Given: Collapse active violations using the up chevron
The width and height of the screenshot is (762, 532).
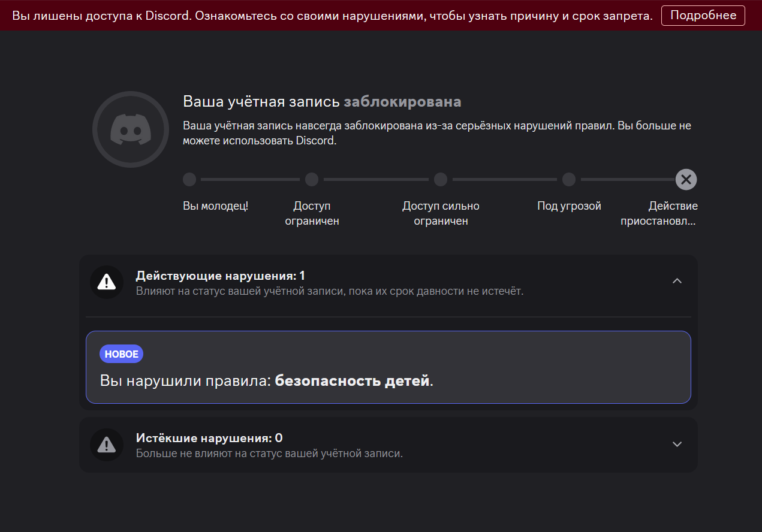Looking at the screenshot, I should [677, 281].
